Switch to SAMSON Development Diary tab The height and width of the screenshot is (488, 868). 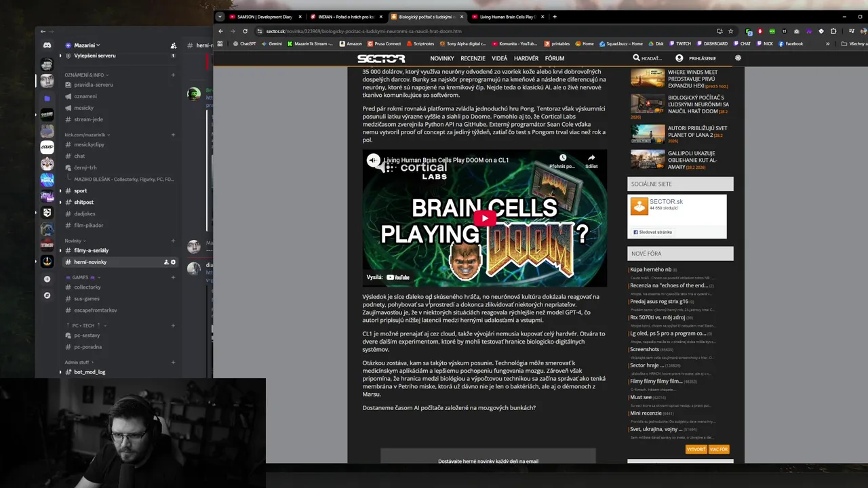[x=264, y=17]
